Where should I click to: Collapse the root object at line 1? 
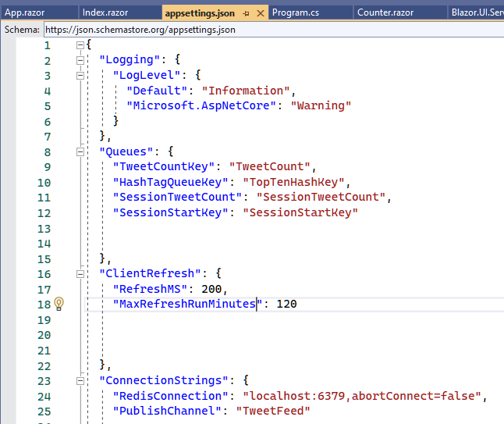coord(80,45)
